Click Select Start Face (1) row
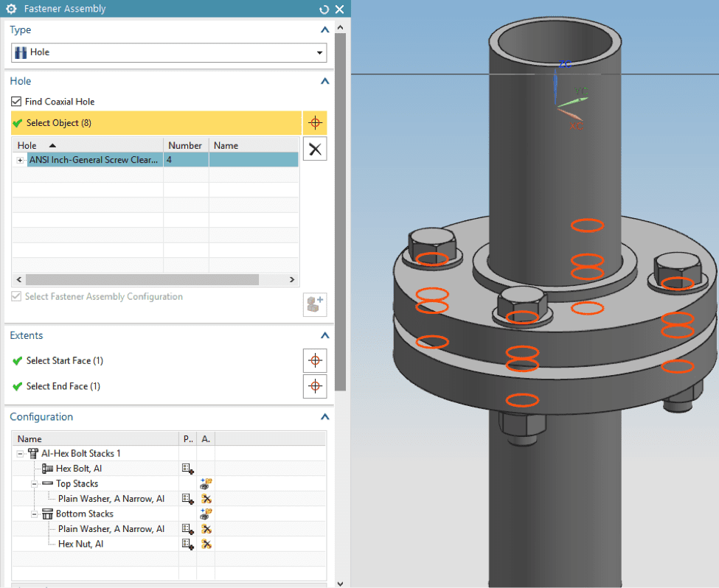This screenshot has width=719, height=588. [156, 360]
